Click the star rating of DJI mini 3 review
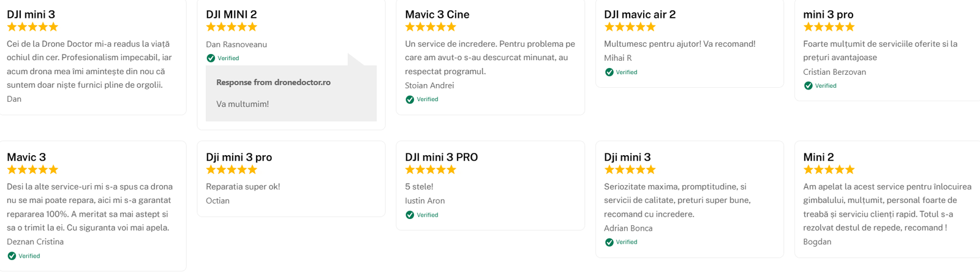 (x=32, y=27)
